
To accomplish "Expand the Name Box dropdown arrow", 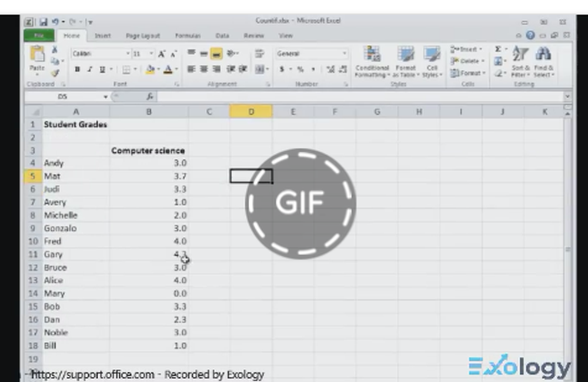I will point(105,97).
